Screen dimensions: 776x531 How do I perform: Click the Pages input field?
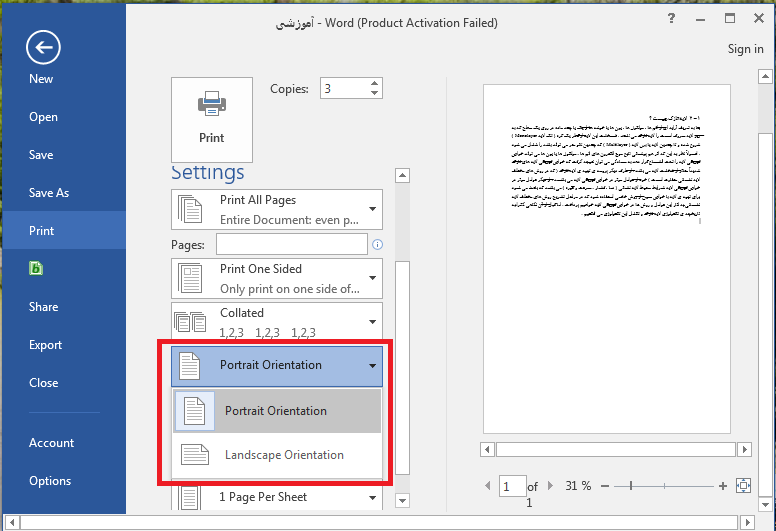coord(292,244)
